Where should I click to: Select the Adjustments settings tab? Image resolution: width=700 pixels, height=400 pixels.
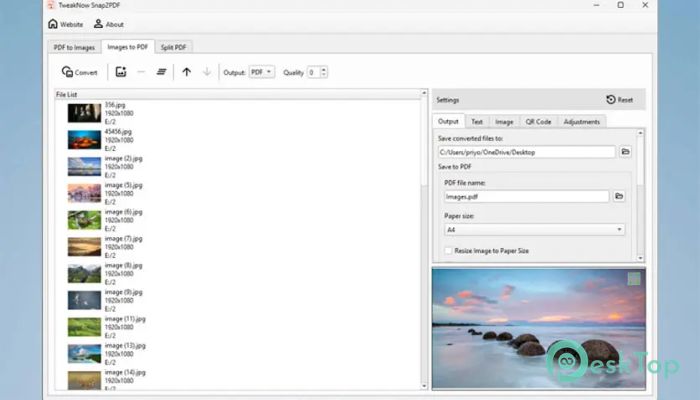point(581,122)
